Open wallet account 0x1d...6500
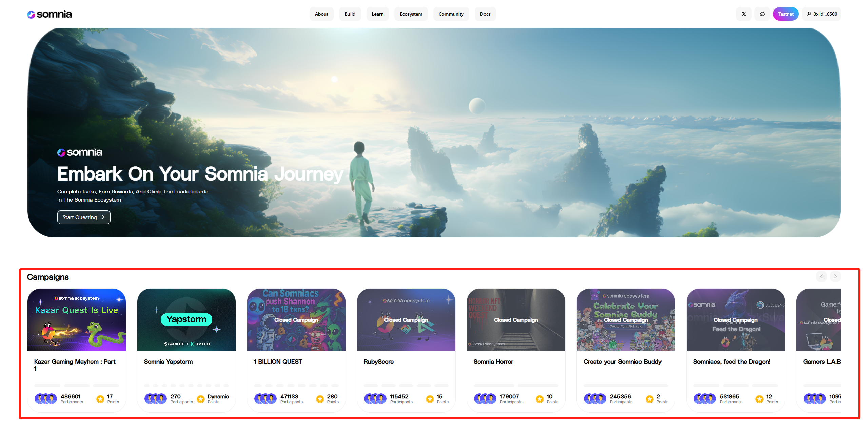Image resolution: width=868 pixels, height=442 pixels. [x=822, y=14]
